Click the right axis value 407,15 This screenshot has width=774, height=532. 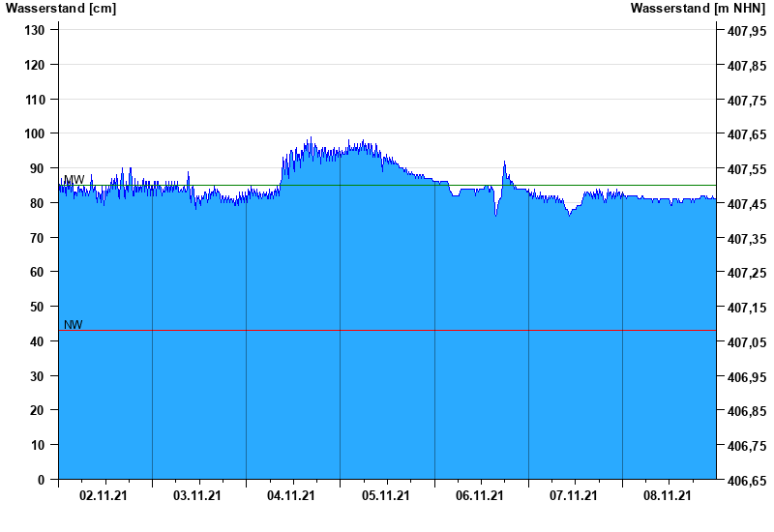point(747,308)
